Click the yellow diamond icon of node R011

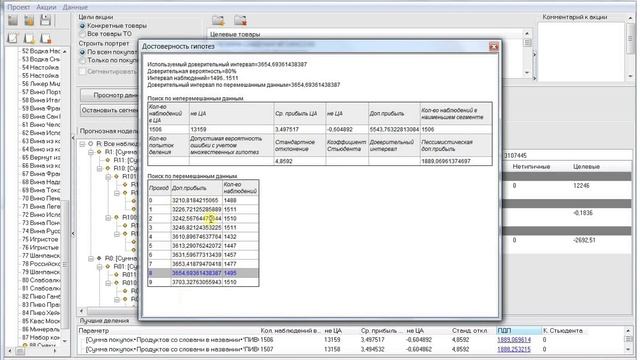pos(116,275)
